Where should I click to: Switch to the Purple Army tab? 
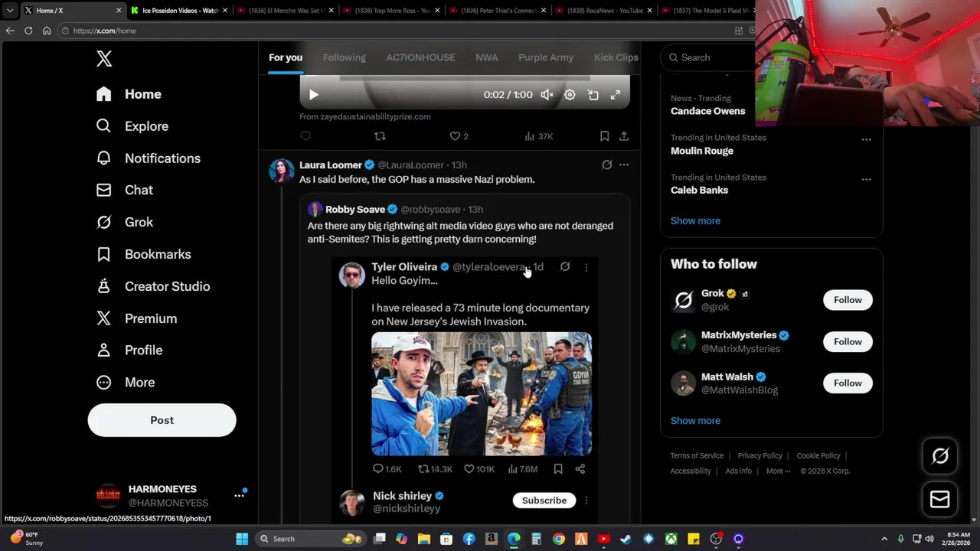tap(546, 57)
